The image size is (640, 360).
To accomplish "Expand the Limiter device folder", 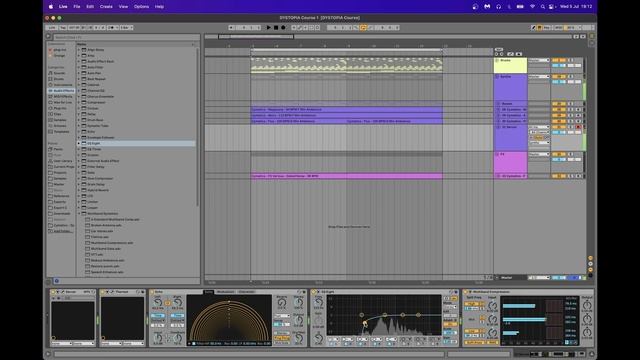I will 79,202.
